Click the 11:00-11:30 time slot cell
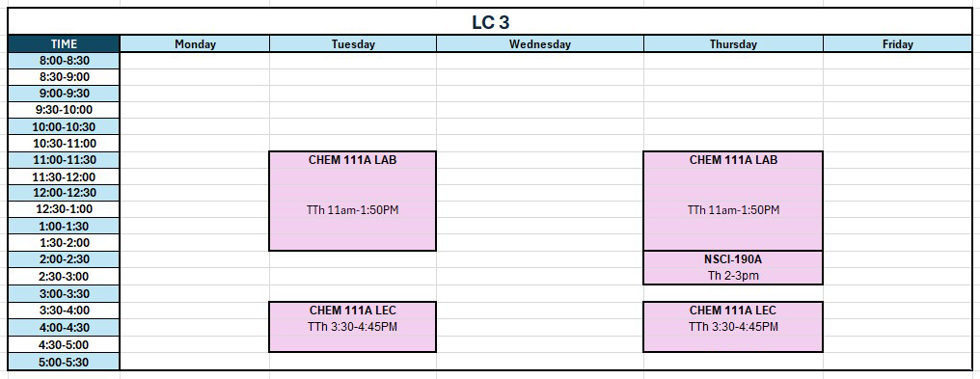Viewport: 980px width, 379px height. 64,160
